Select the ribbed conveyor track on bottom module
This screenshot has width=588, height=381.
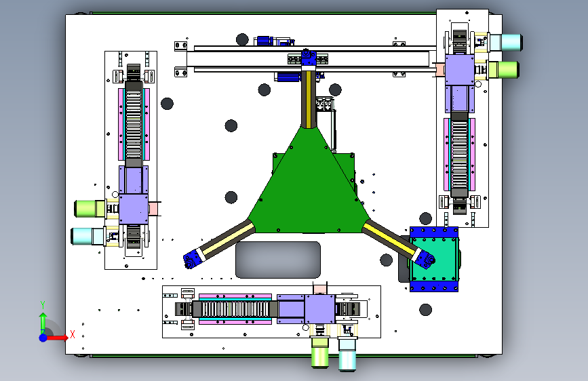[235, 309]
